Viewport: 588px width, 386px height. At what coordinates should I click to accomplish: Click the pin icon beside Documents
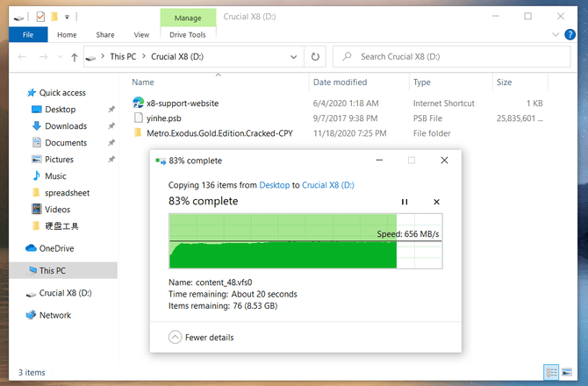[x=111, y=143]
